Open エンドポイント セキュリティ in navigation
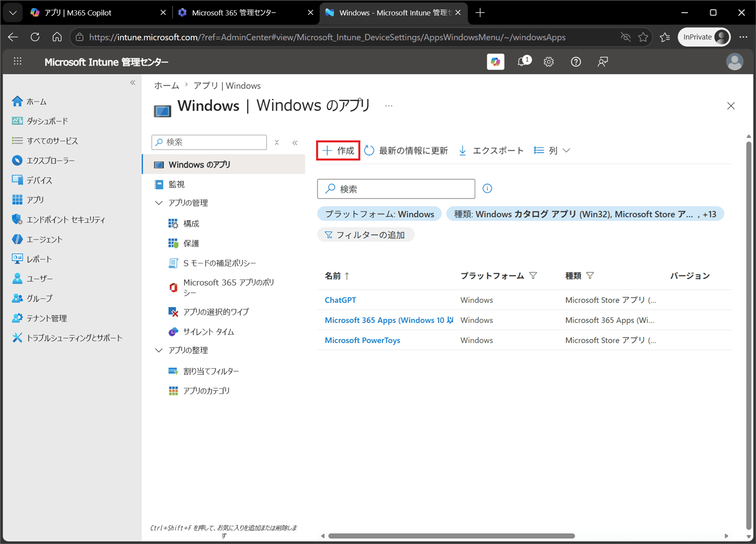The image size is (756, 544). (x=58, y=220)
